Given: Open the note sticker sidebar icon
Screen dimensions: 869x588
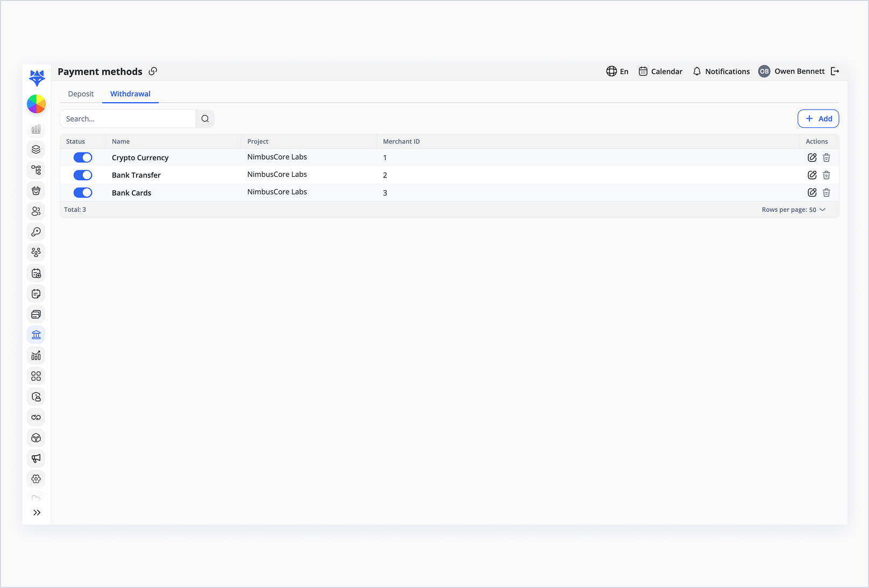Looking at the screenshot, I should [36, 293].
